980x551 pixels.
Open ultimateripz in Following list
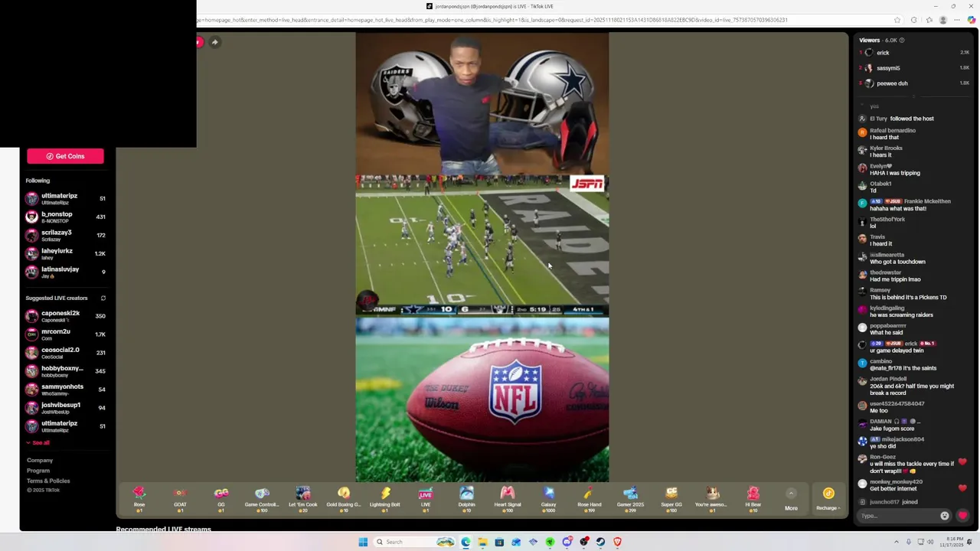(65, 199)
